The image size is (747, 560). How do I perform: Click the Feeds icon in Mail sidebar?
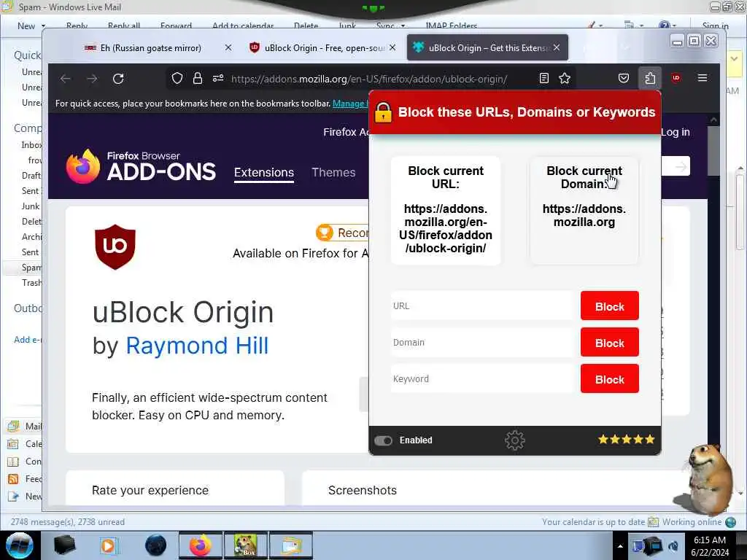[13, 479]
